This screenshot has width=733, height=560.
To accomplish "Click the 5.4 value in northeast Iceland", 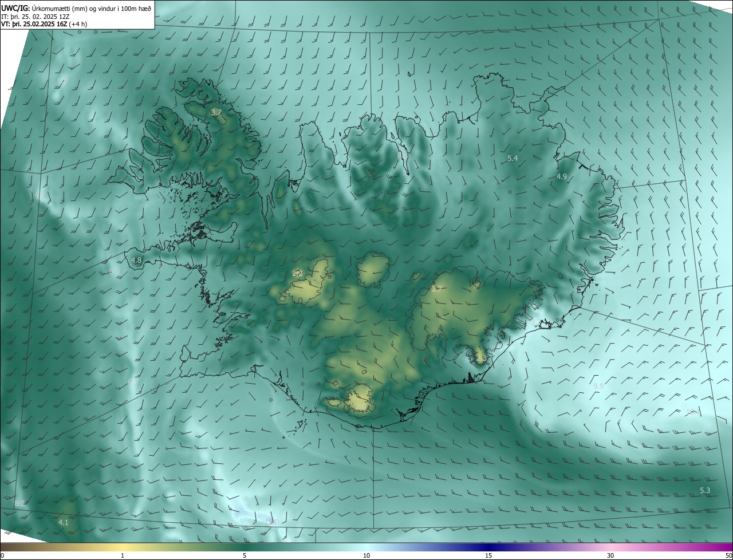I will [513, 158].
